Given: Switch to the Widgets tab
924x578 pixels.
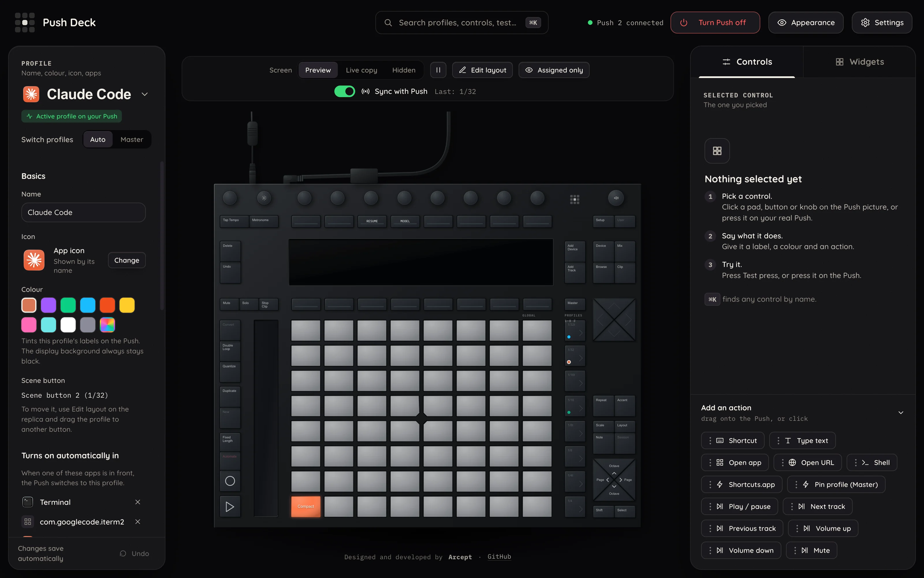Looking at the screenshot, I should point(860,62).
